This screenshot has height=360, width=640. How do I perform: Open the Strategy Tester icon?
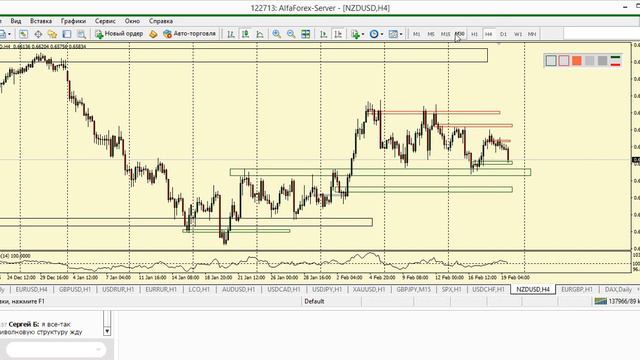[81, 34]
